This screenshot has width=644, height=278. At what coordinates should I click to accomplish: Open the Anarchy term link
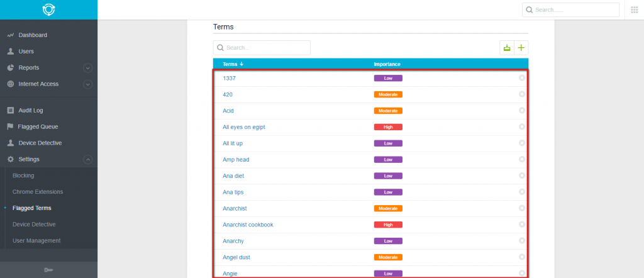click(233, 241)
